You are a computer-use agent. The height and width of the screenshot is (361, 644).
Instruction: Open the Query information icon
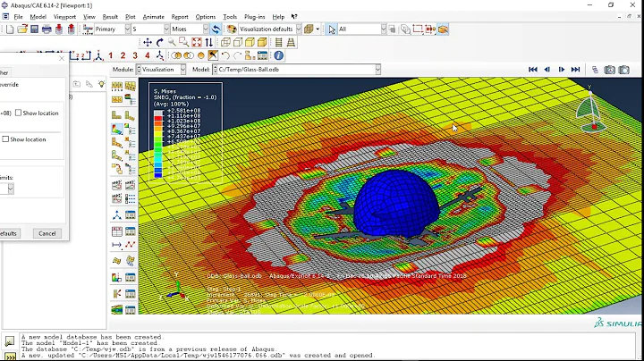coord(278,55)
